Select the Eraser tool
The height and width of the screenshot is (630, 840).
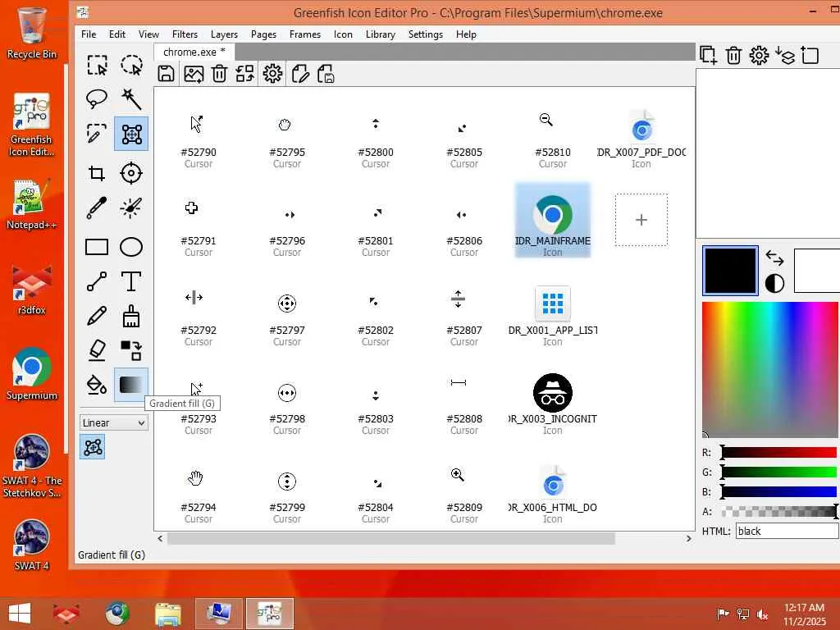[x=97, y=350]
